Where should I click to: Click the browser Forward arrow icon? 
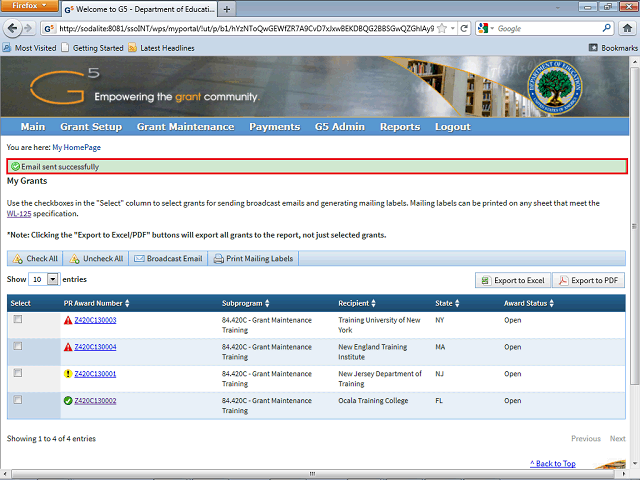click(28, 29)
